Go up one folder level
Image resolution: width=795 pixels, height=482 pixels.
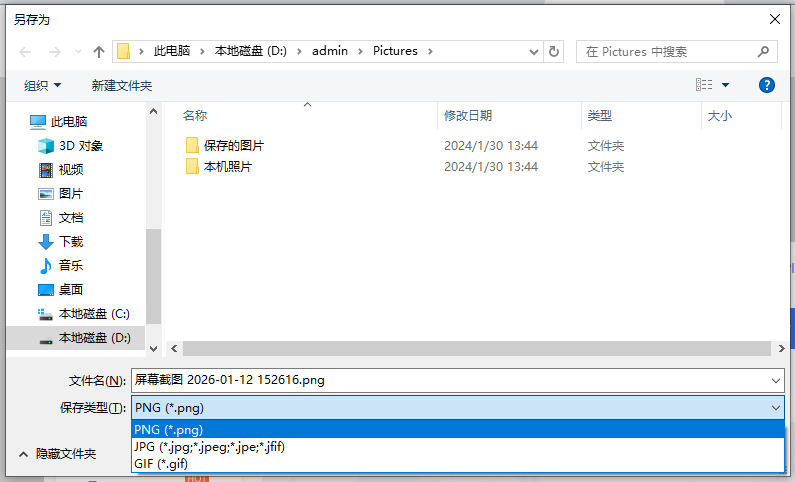coord(99,52)
